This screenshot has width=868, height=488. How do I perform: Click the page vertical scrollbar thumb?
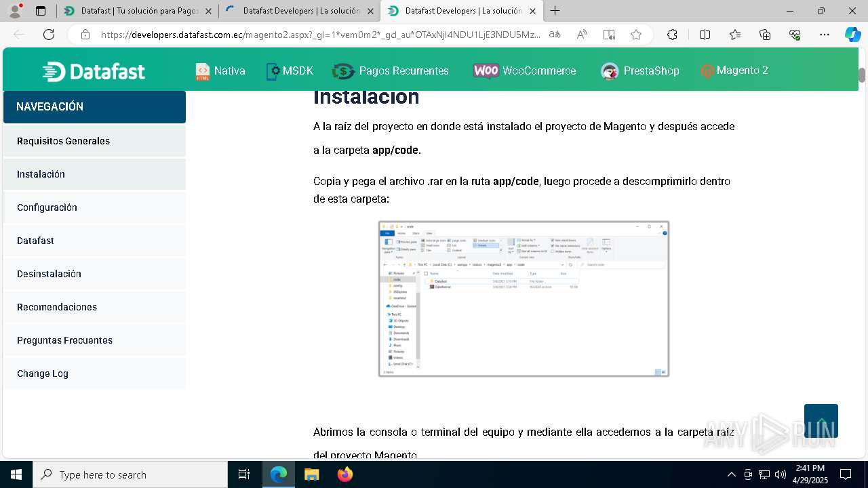coord(862,75)
